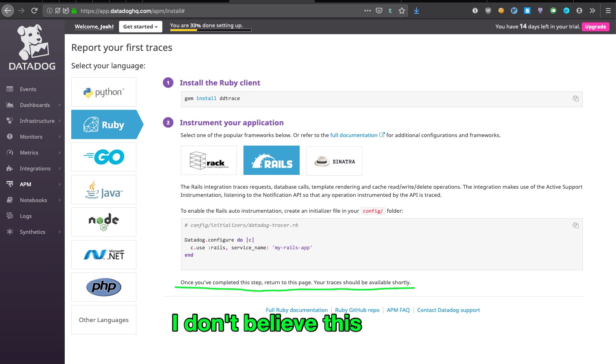The width and height of the screenshot is (616, 364).
Task: Click the config/ inline code text
Action: [x=373, y=211]
